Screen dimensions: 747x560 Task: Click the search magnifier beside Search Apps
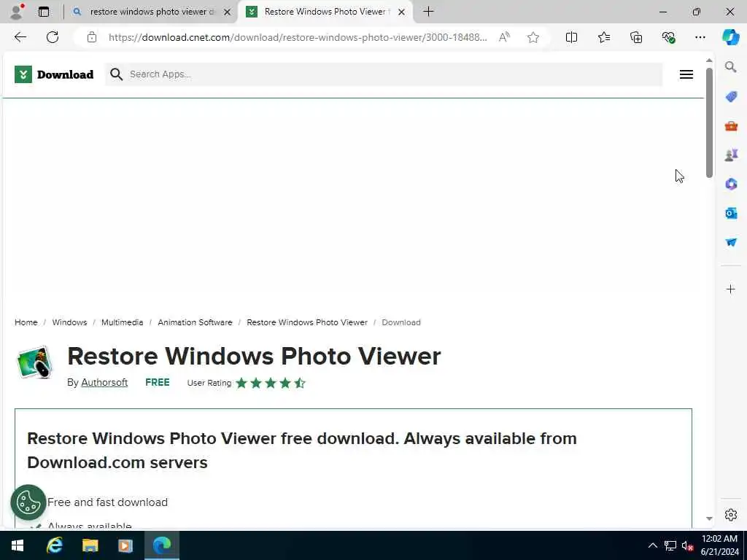(116, 74)
